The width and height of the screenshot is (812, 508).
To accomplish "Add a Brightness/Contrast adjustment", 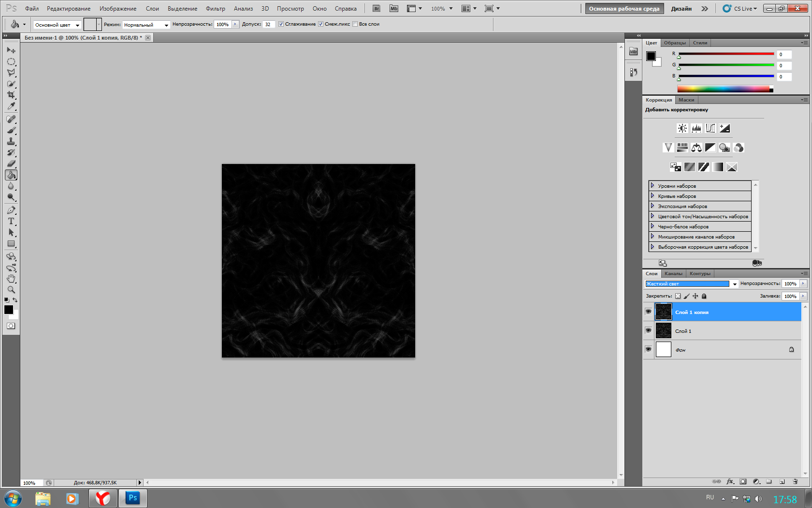I will (682, 128).
